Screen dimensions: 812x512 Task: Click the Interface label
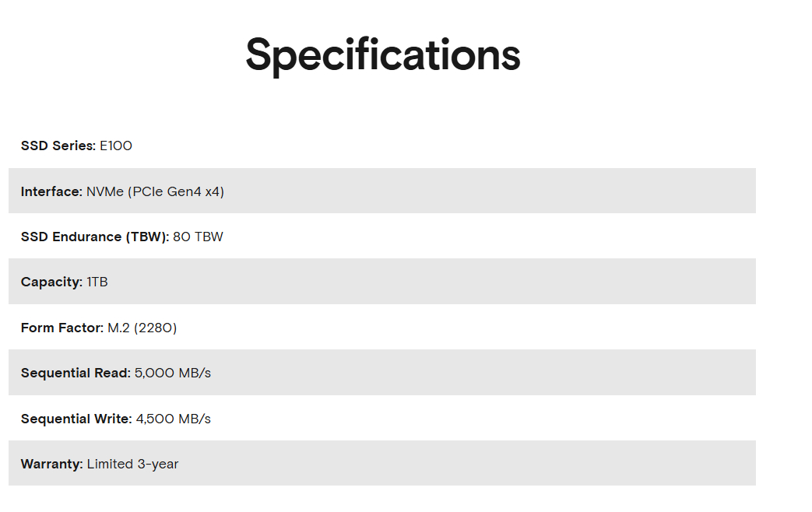click(x=51, y=191)
